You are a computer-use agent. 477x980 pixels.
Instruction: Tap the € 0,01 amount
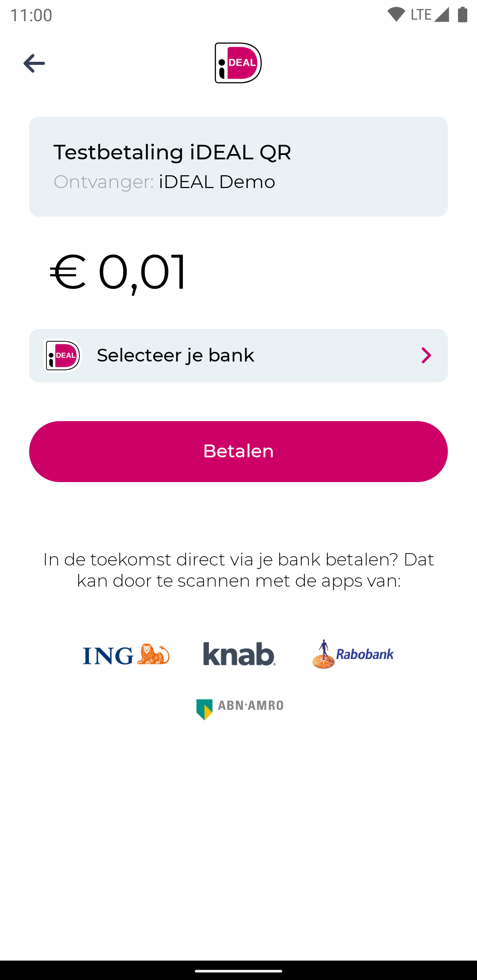118,271
